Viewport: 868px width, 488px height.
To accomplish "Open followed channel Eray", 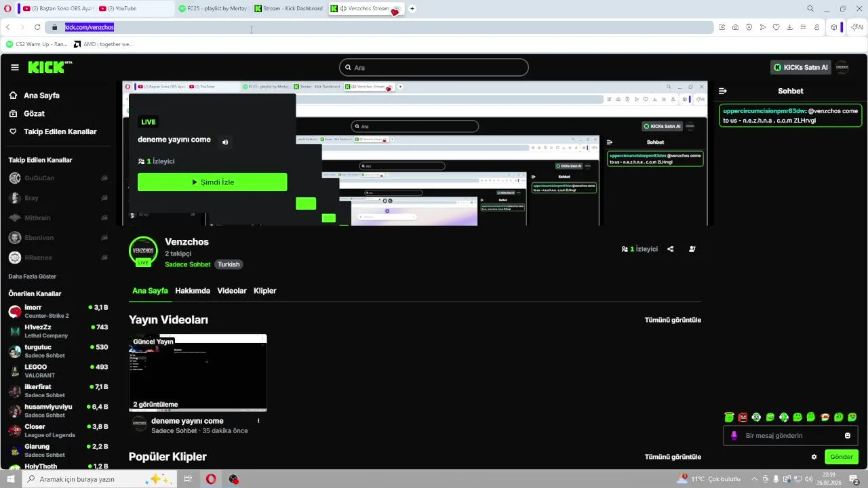I will [58, 198].
